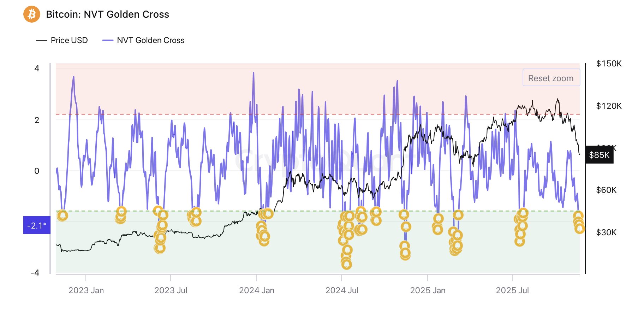644x313 pixels.
Task: Click the Bitcoin logo icon
Action: coord(31,14)
